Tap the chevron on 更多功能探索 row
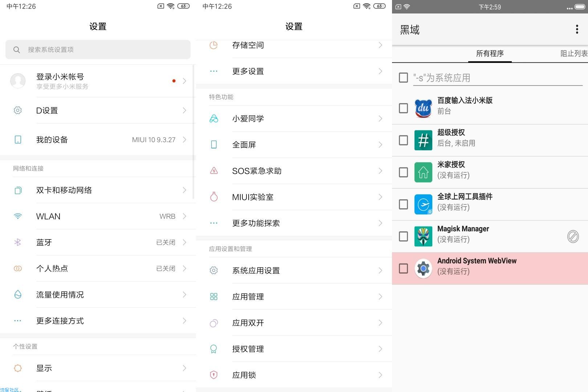 [x=380, y=223]
